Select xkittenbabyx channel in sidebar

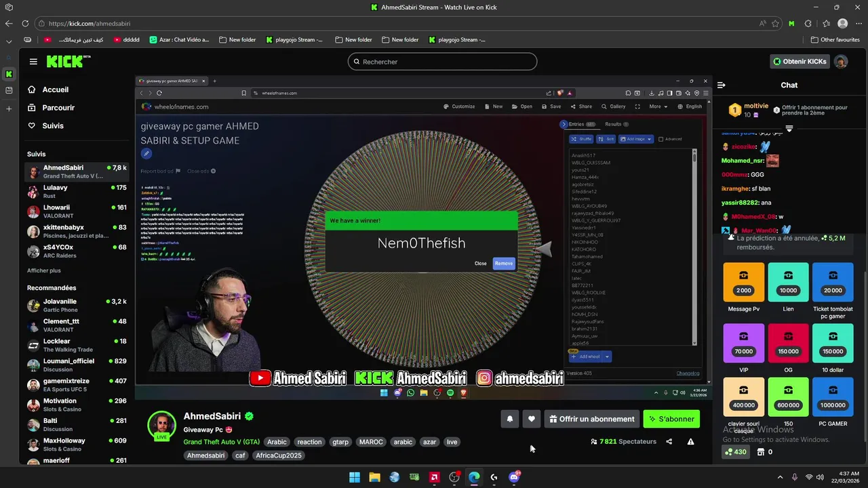(77, 231)
